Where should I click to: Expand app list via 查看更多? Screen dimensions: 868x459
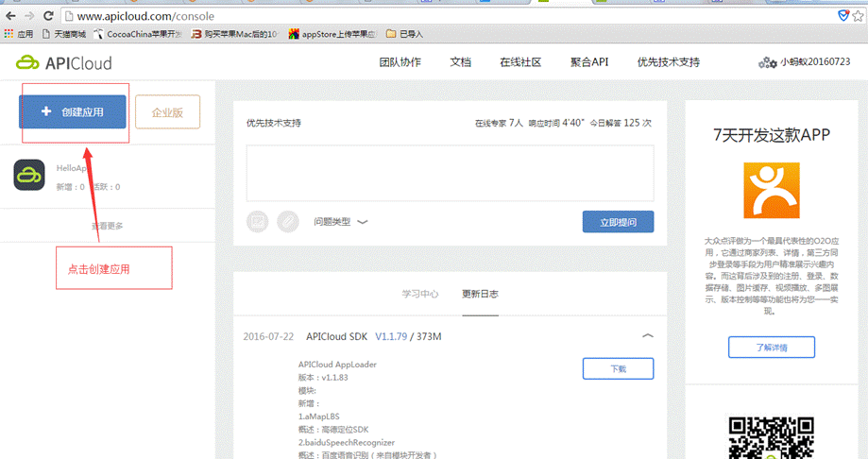[107, 226]
